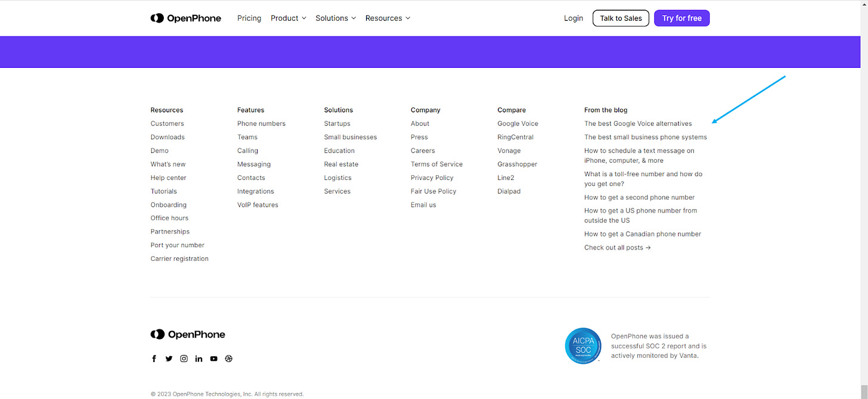Open the VoIP features link
This screenshot has width=868, height=399.
258,205
